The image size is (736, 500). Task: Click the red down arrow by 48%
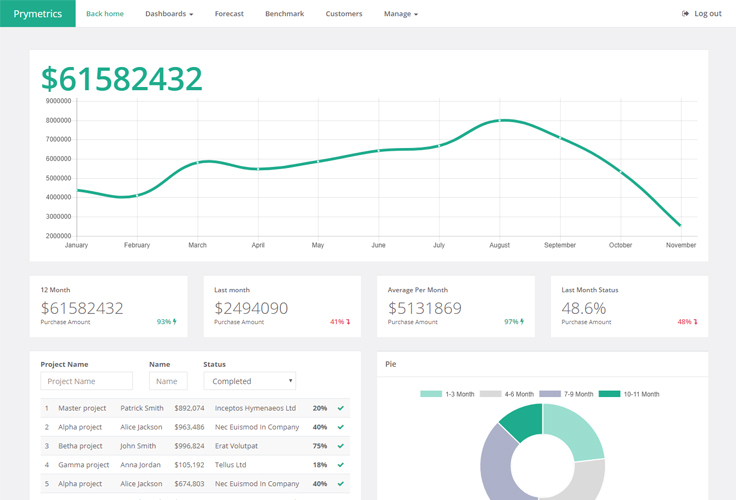click(696, 322)
